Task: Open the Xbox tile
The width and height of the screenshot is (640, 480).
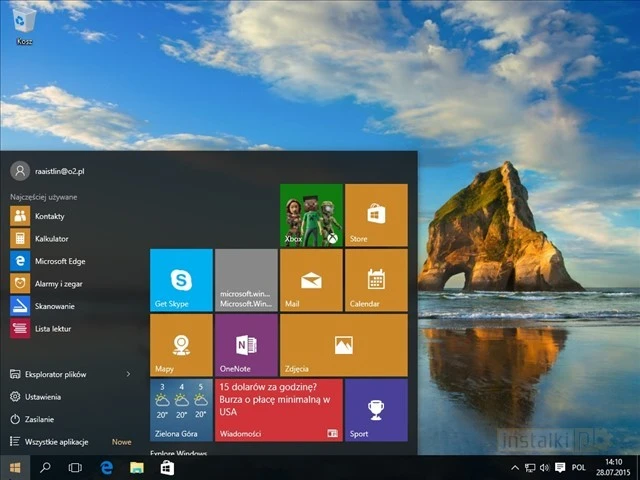Action: tap(311, 215)
